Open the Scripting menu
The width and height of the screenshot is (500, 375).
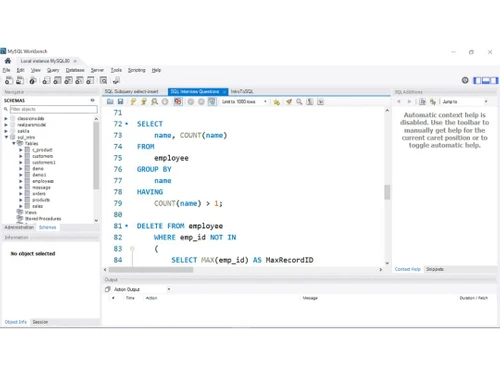[137, 70]
